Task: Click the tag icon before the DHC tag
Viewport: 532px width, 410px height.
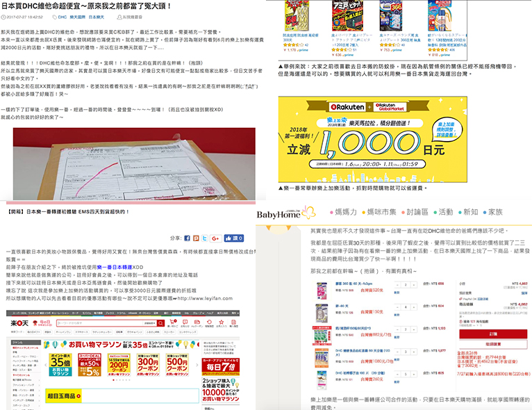Action: tap(54, 17)
